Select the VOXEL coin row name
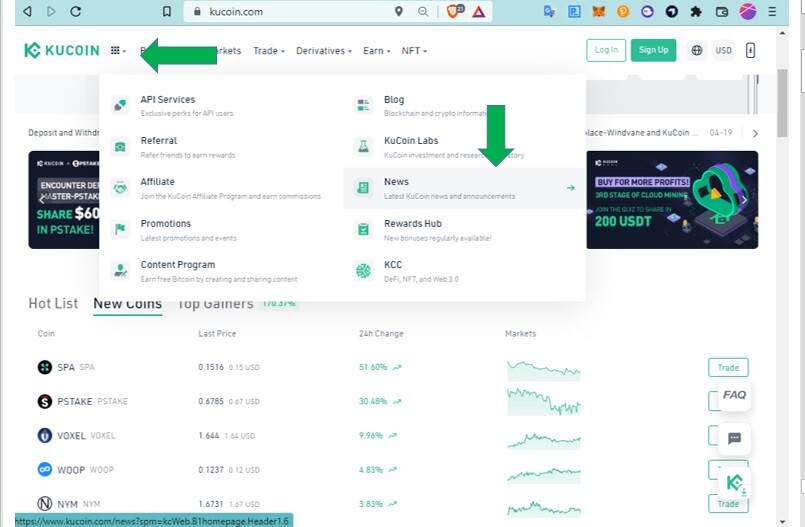The height and width of the screenshot is (527, 805). point(71,436)
